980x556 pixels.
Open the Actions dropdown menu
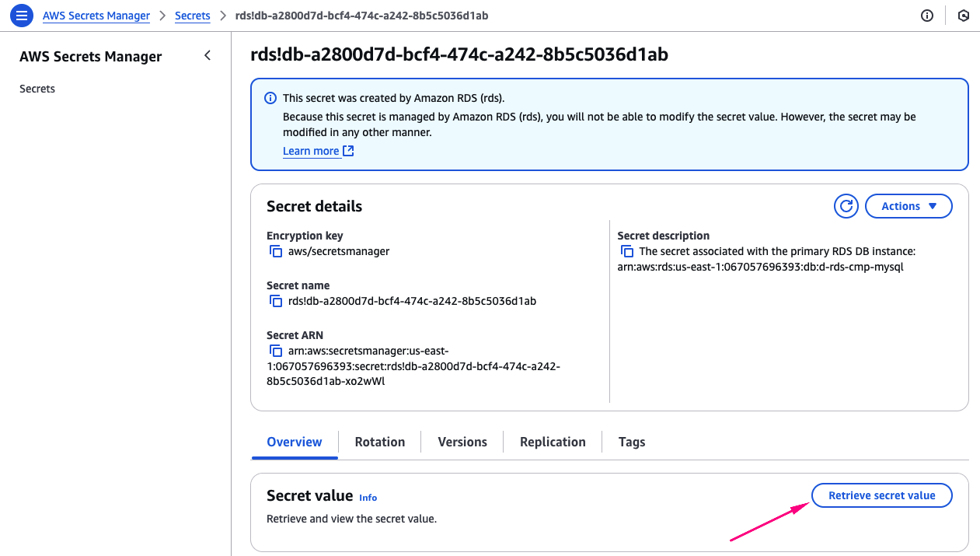pyautogui.click(x=908, y=206)
